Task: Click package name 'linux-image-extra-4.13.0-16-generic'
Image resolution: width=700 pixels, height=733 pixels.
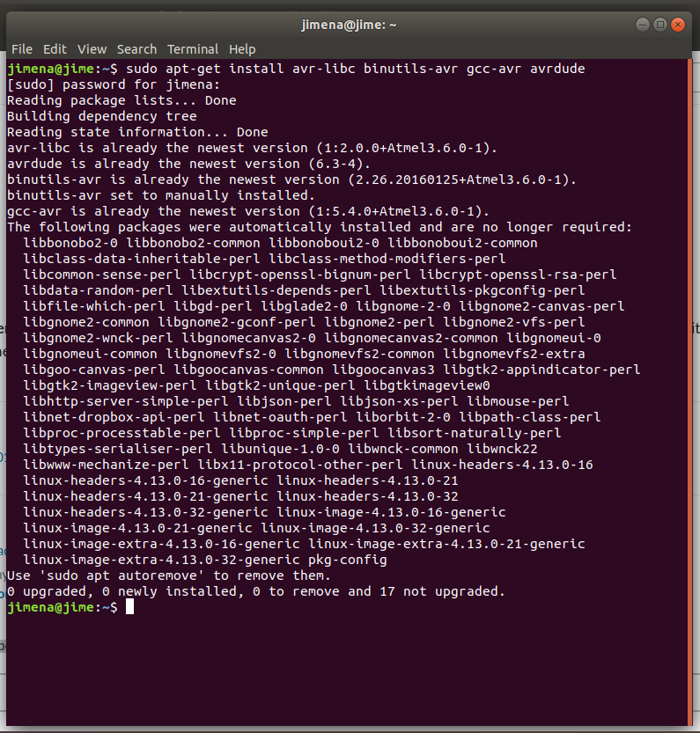Action: 161,544
